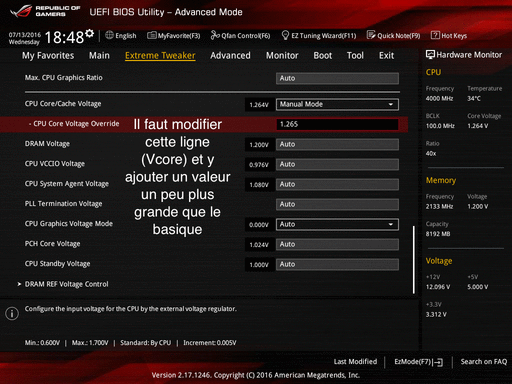This screenshot has height=384, width=512.
Task: Click the 1.024V PCH Core reading
Action: [x=259, y=245]
